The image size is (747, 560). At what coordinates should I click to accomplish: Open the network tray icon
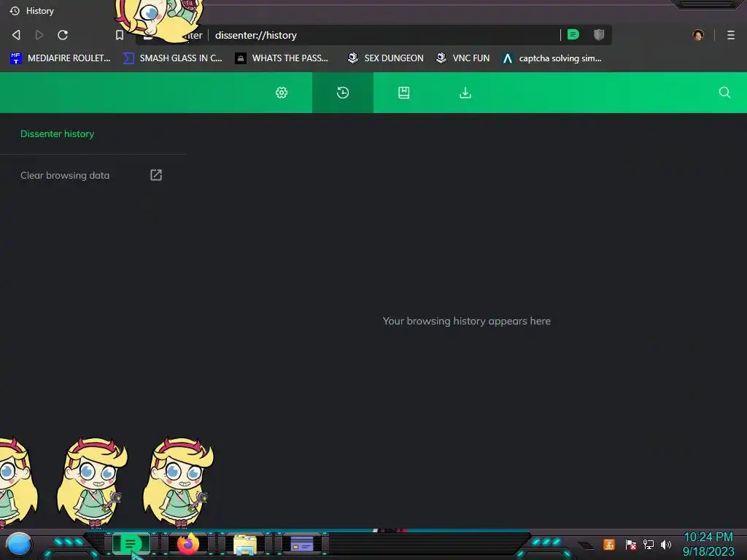(x=649, y=544)
